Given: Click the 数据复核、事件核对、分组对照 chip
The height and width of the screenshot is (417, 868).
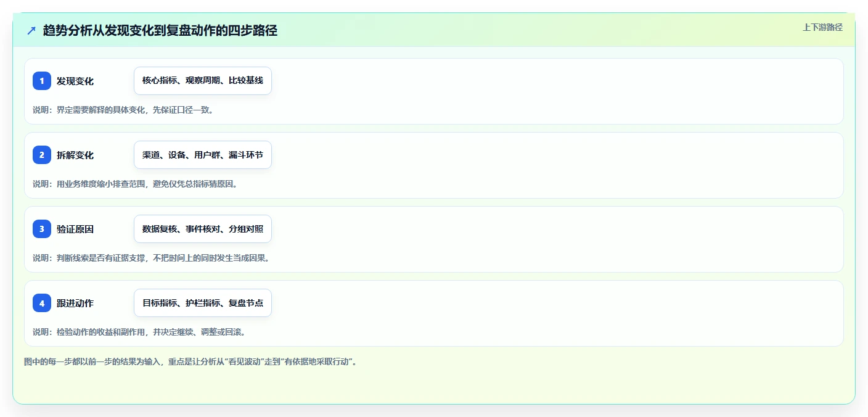Looking at the screenshot, I should 203,229.
